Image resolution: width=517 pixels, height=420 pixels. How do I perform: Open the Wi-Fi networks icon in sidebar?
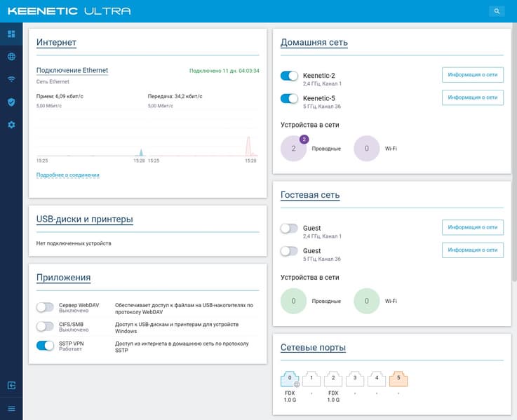coord(11,79)
